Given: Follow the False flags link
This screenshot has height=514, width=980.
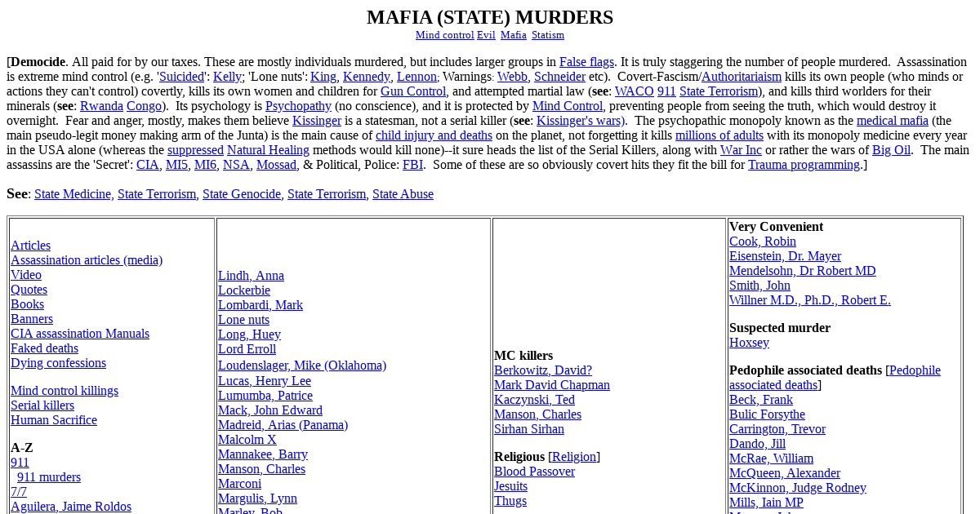Looking at the screenshot, I should pos(586,62).
